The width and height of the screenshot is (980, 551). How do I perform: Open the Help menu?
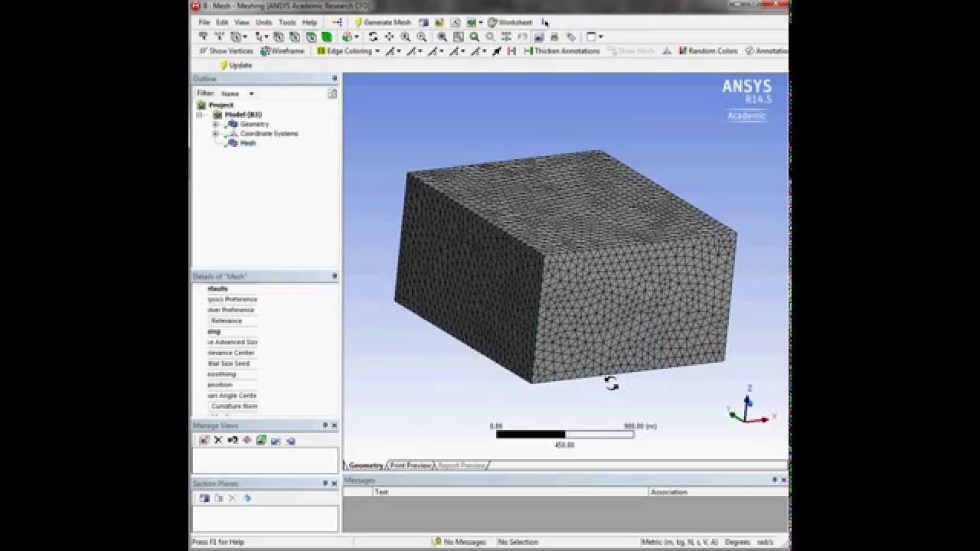[309, 22]
